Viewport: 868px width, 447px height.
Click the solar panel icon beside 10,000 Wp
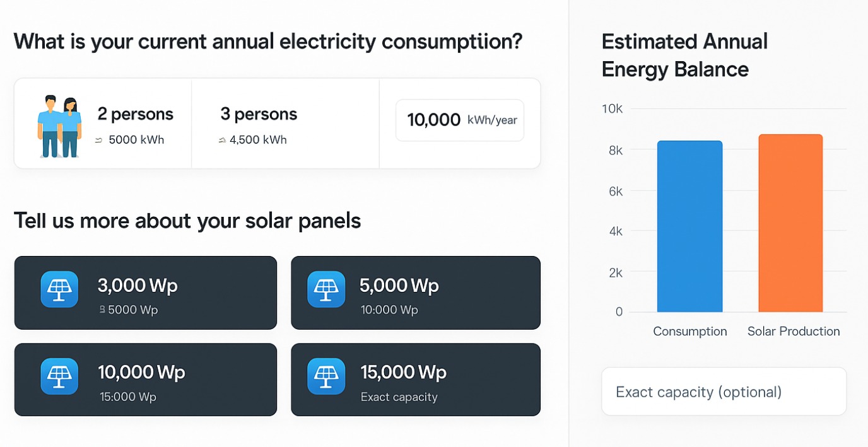click(x=59, y=376)
